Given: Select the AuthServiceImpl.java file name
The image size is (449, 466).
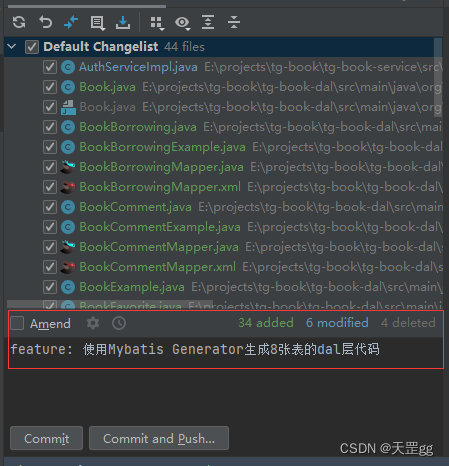Looking at the screenshot, I should [138, 67].
